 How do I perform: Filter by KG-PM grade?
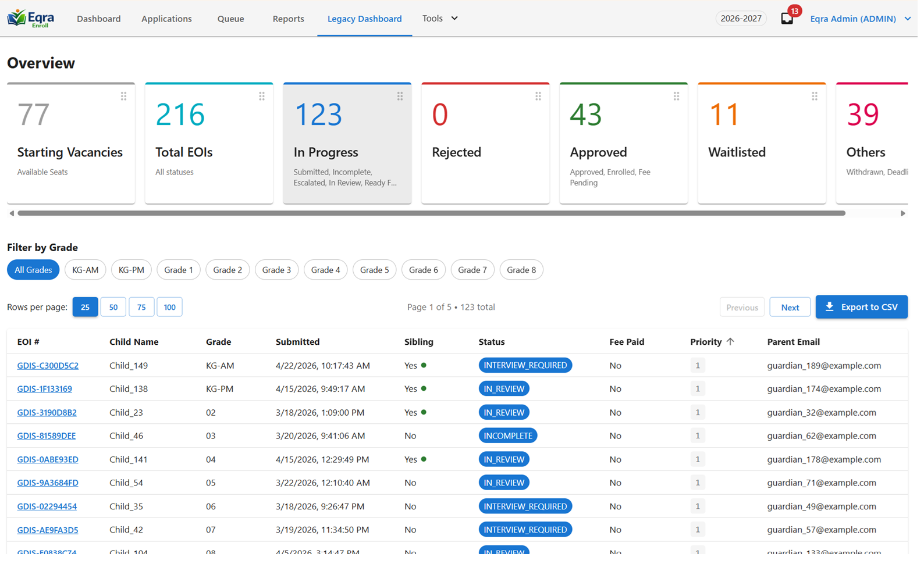[x=132, y=270]
